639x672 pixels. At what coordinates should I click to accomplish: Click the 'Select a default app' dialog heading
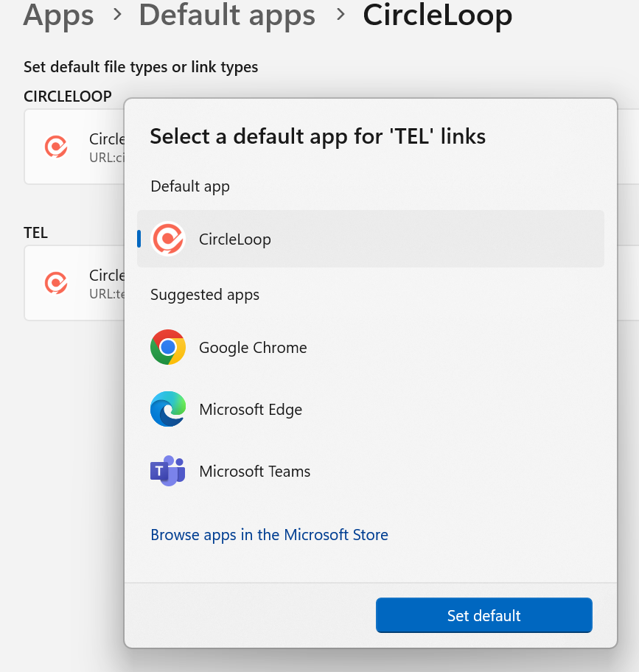pos(318,136)
